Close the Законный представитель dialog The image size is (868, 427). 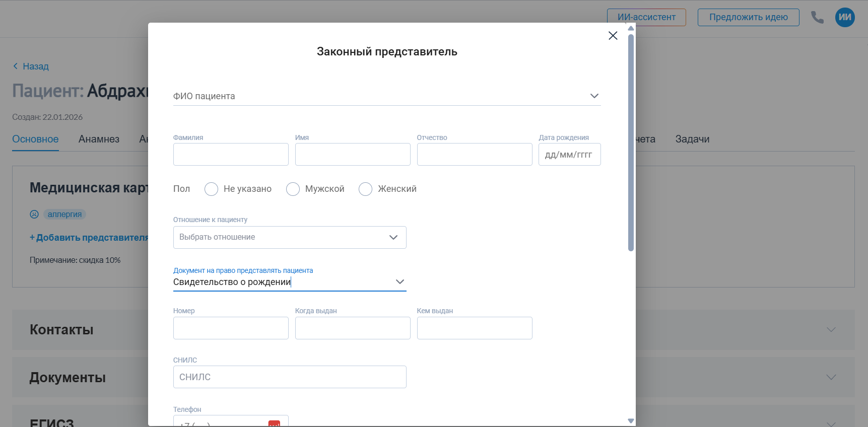pyautogui.click(x=613, y=36)
